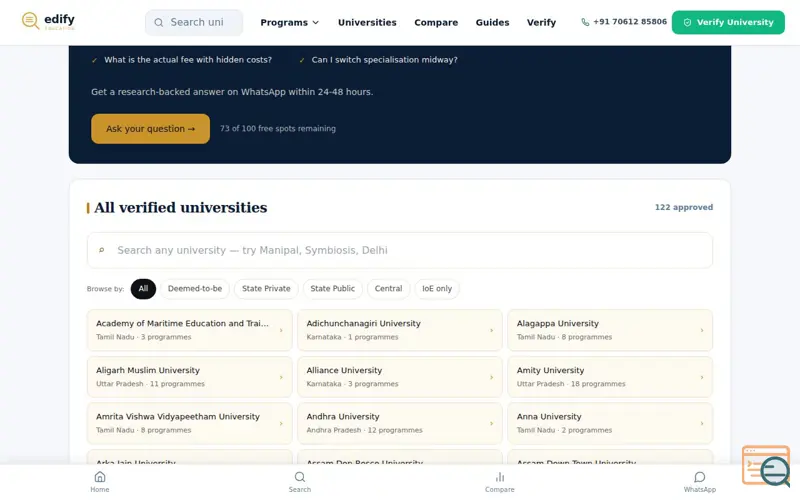Click arrow on Alliance University card
Viewport: 800px width, 500px height.
tap(491, 377)
